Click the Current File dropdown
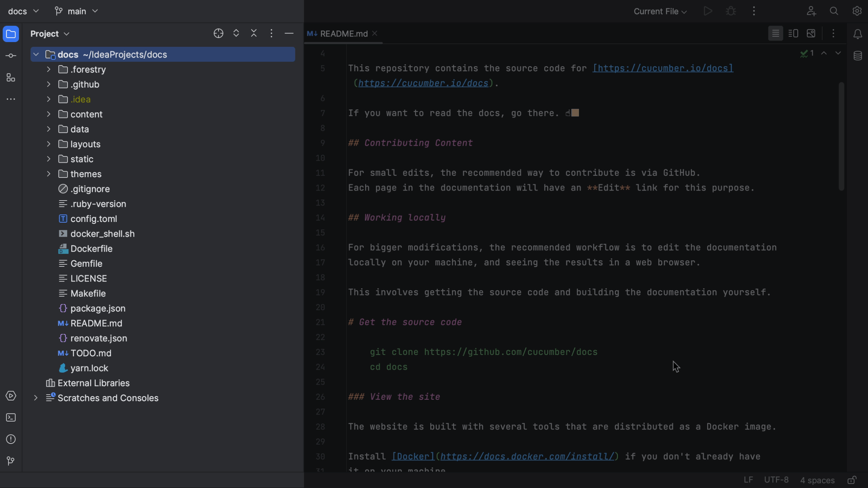868x488 pixels. [x=660, y=11]
